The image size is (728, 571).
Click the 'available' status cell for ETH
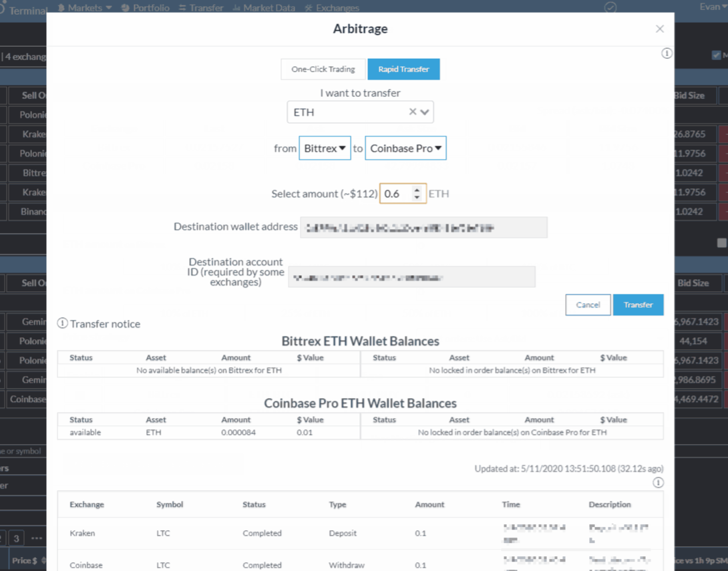85,432
